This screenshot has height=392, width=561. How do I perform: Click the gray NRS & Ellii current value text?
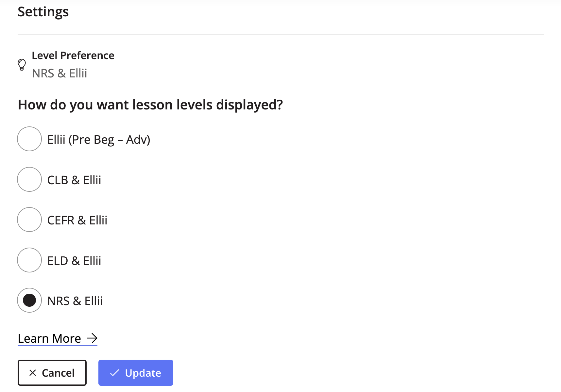click(x=59, y=73)
